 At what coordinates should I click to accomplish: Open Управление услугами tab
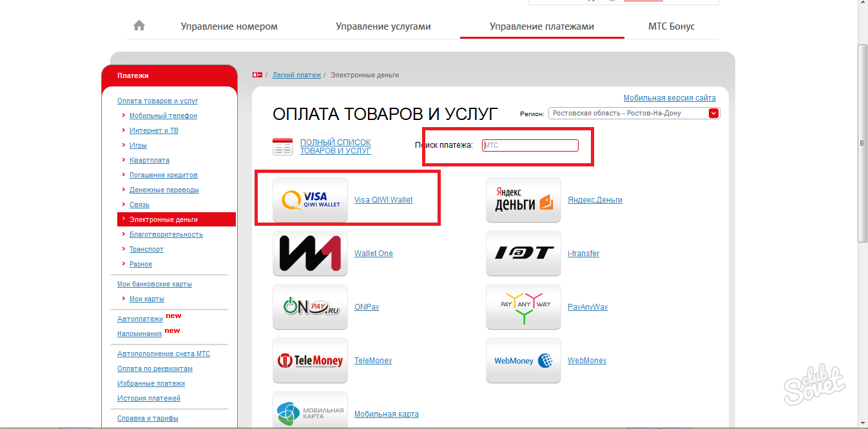coord(383,26)
